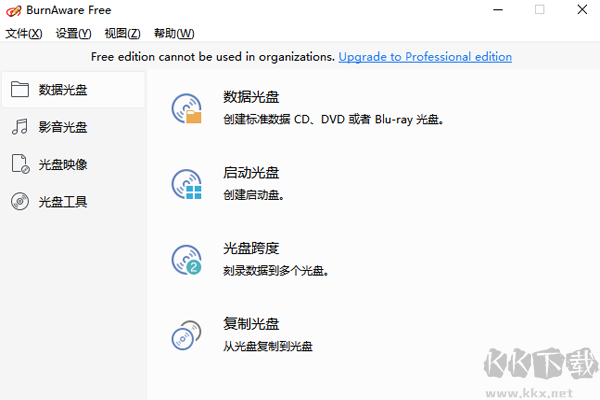Click the notice text 'Free edition cannot be used'
Viewport: 600px width, 400px height.
click(x=213, y=57)
